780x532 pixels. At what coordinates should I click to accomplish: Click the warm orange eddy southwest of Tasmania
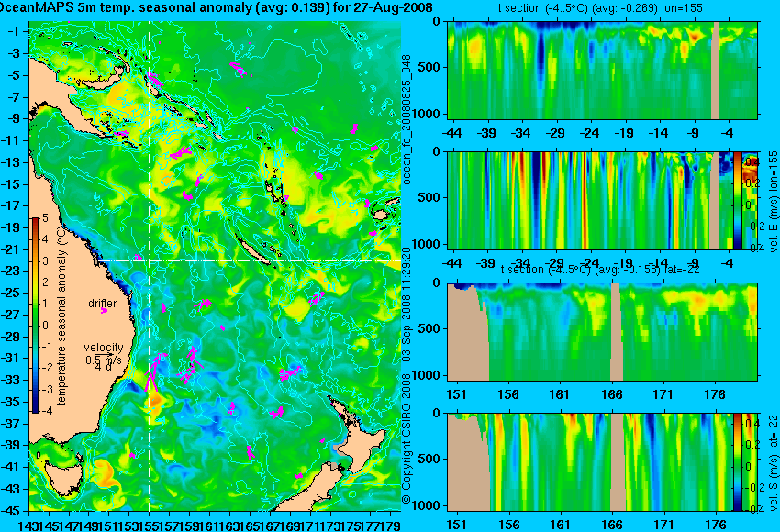pyautogui.click(x=105, y=474)
